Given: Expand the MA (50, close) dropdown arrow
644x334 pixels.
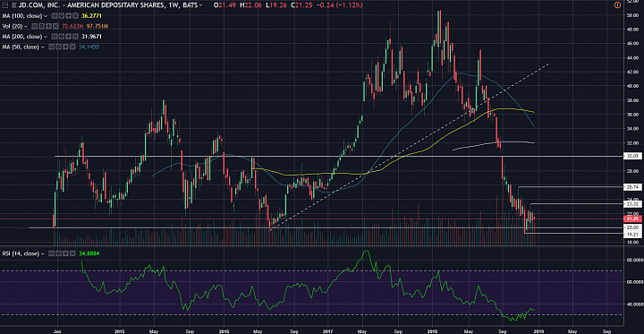Looking at the screenshot, I should click(x=42, y=47).
